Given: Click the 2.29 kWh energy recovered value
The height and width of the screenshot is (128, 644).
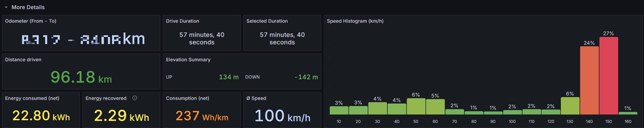Looking at the screenshot, I should tap(122, 115).
